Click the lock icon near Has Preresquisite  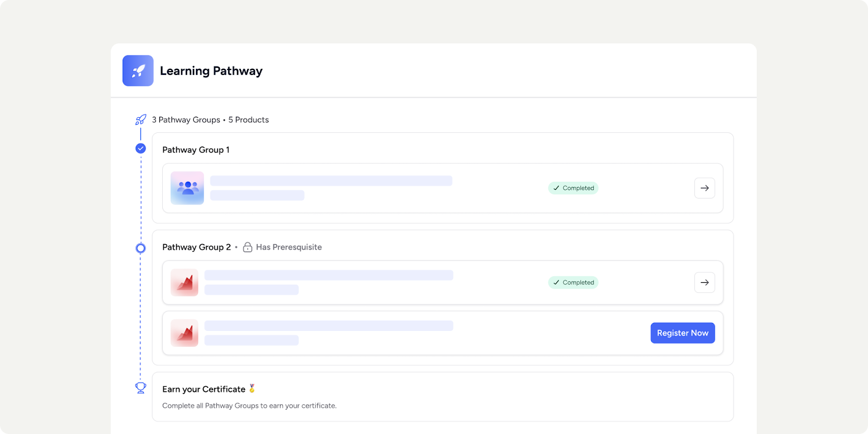tap(247, 247)
